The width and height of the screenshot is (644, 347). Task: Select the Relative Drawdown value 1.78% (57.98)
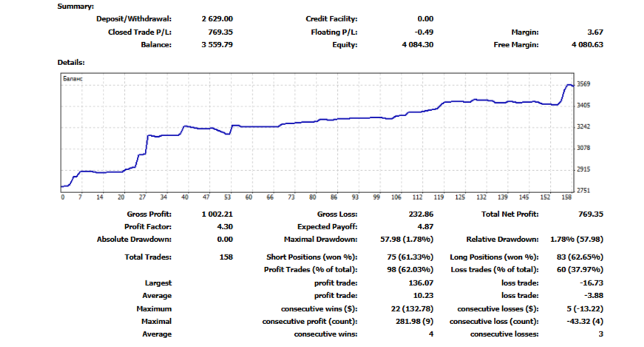pos(577,239)
